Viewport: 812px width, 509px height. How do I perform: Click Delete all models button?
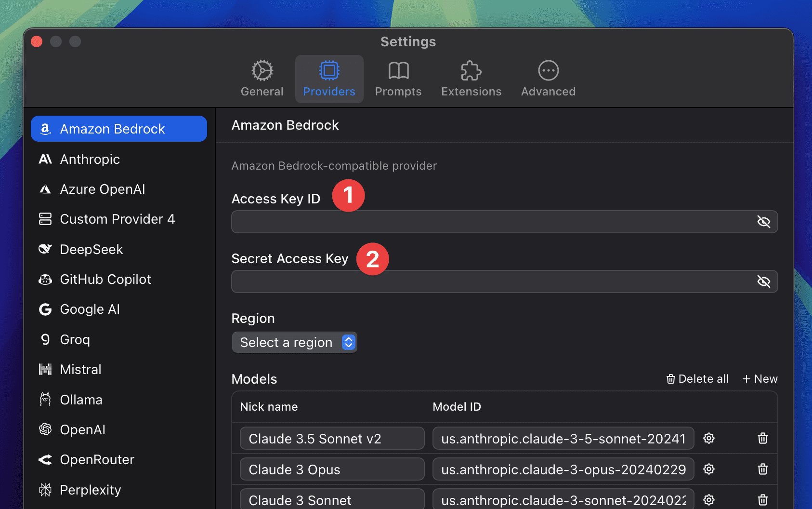(x=697, y=379)
